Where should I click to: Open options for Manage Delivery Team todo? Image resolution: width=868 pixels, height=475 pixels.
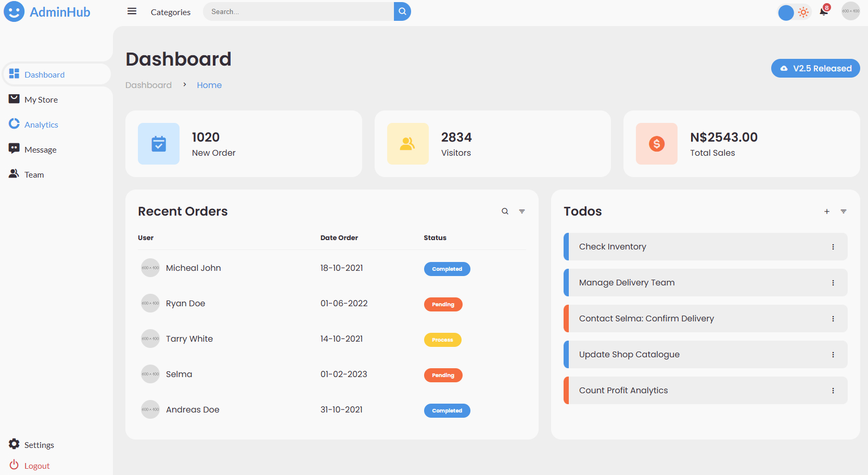tap(833, 283)
